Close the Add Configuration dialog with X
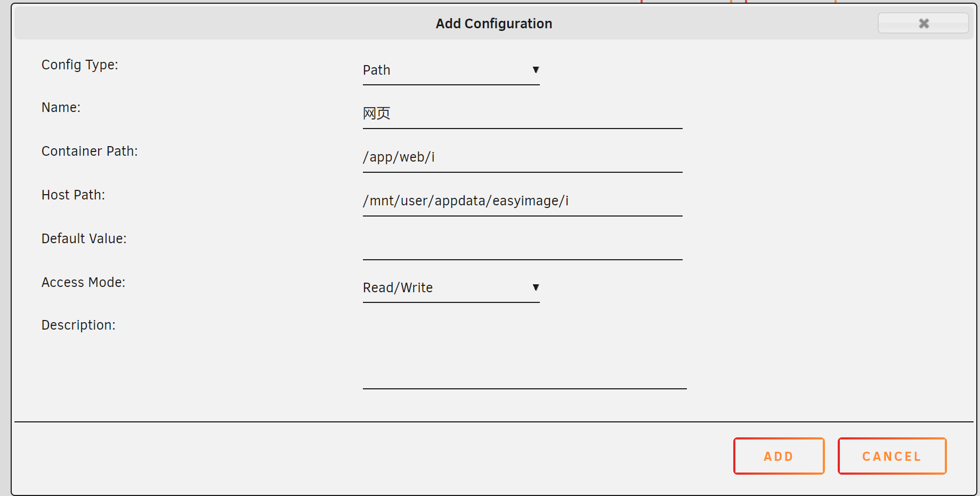 924,23
